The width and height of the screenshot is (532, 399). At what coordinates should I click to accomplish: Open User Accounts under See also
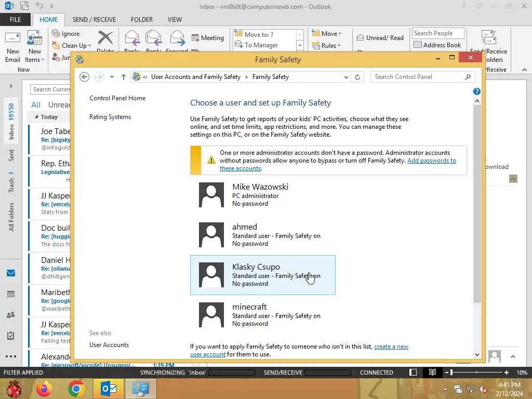(x=109, y=345)
